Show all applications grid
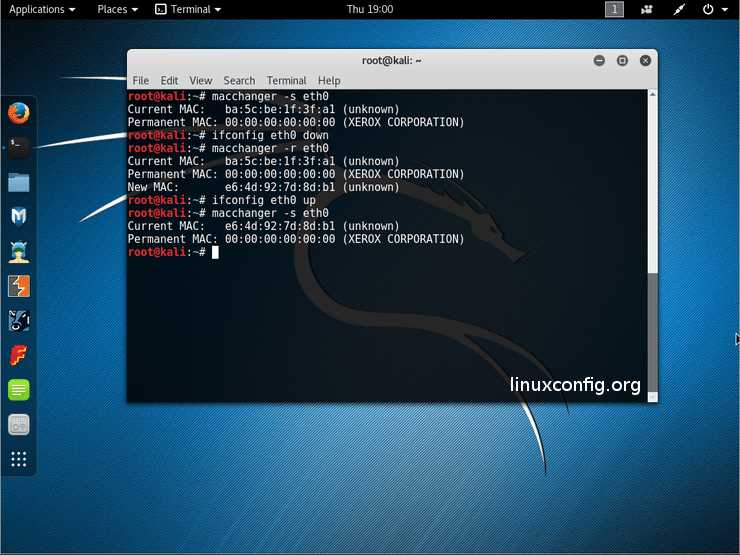The image size is (740, 555). point(19,459)
